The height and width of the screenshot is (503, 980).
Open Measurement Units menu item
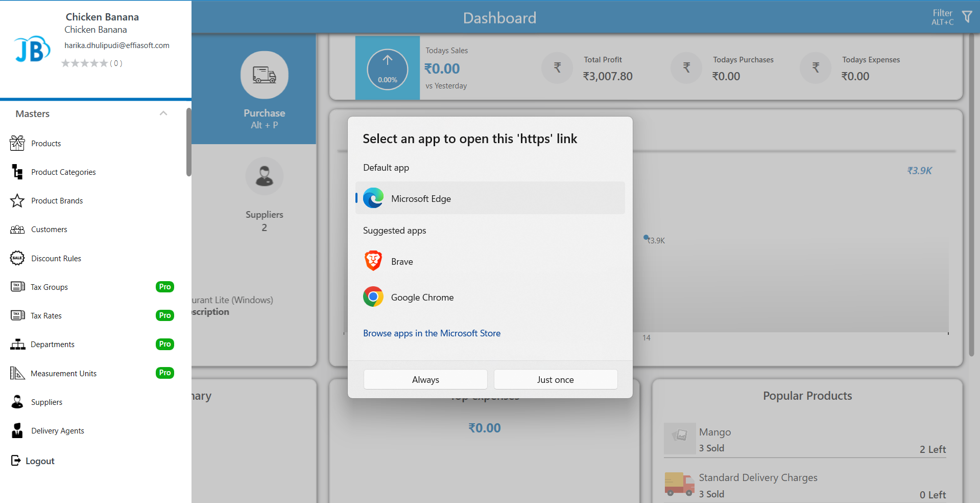[63, 374]
